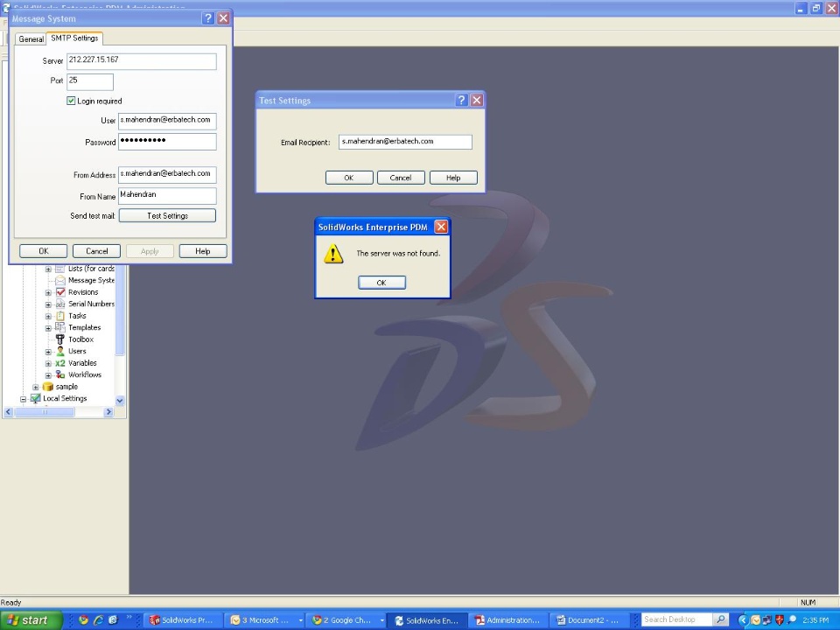The width and height of the screenshot is (840, 630).
Task: Expand the Workflows tree node
Action: click(48, 375)
